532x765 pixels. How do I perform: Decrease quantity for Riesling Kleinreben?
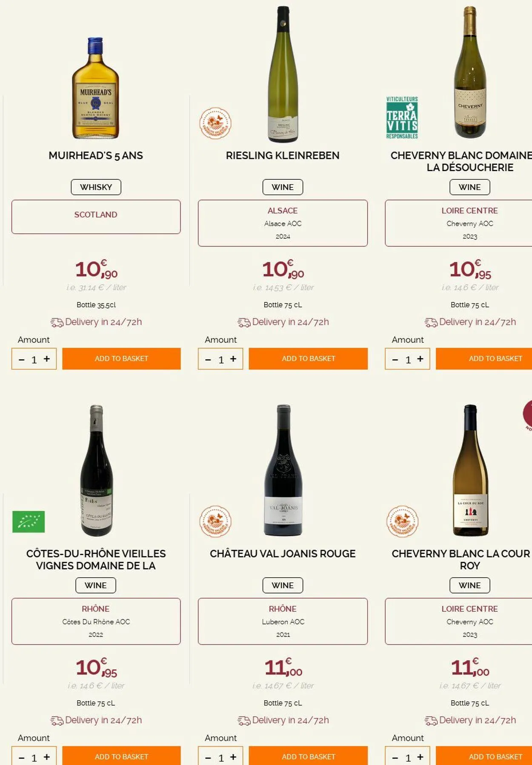pyautogui.click(x=208, y=359)
